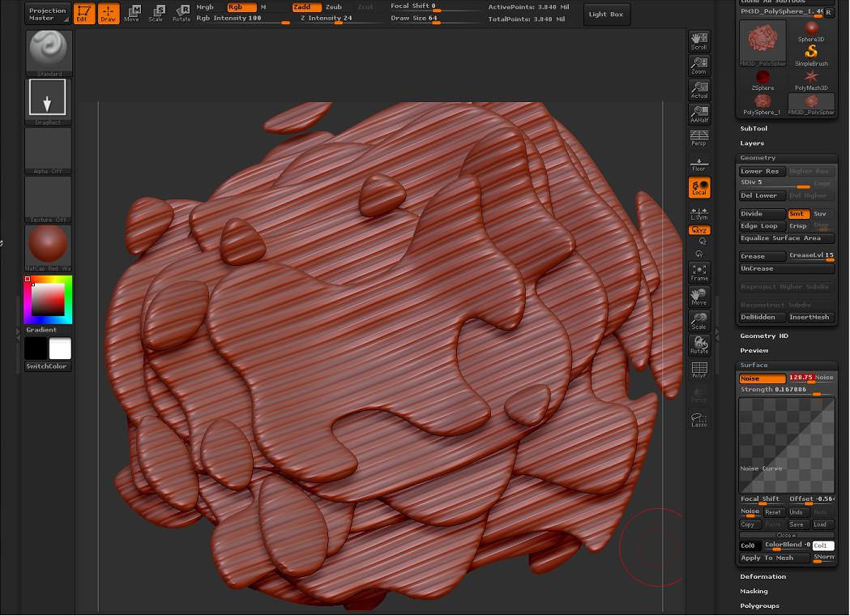The image size is (850, 616).
Task: Click the Light Box button
Action: [x=606, y=14]
